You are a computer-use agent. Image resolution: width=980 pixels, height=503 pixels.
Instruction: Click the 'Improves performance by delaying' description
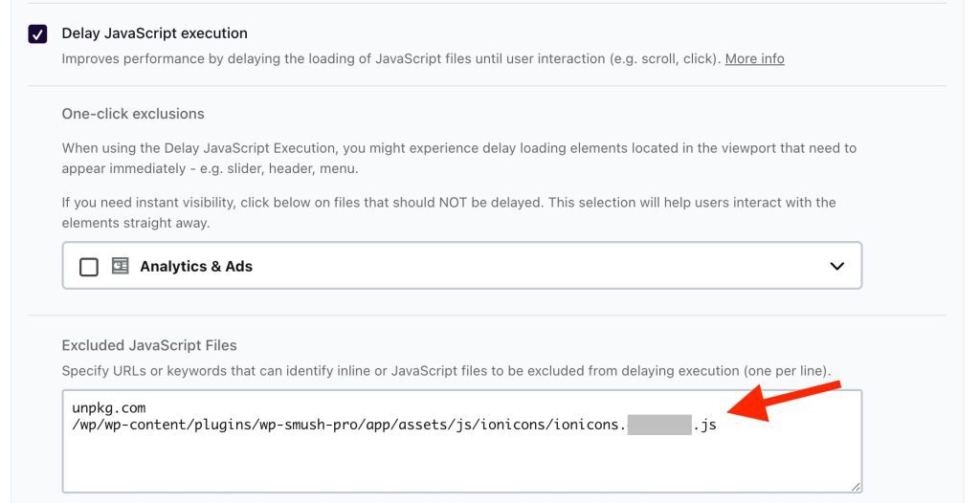[x=391, y=58]
